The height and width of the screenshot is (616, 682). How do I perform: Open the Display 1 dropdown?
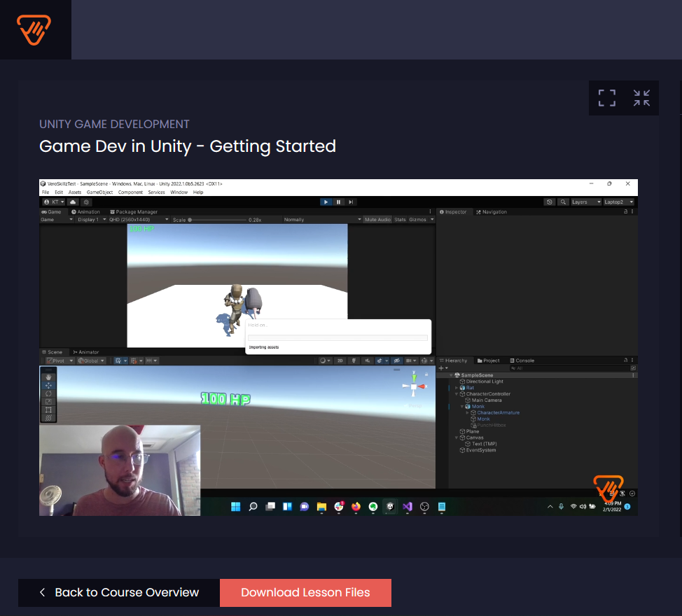[91, 220]
